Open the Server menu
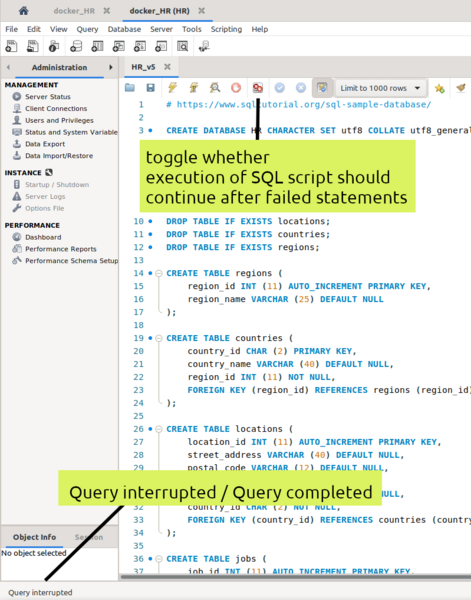Viewport: 471px width, 600px height. (161, 29)
